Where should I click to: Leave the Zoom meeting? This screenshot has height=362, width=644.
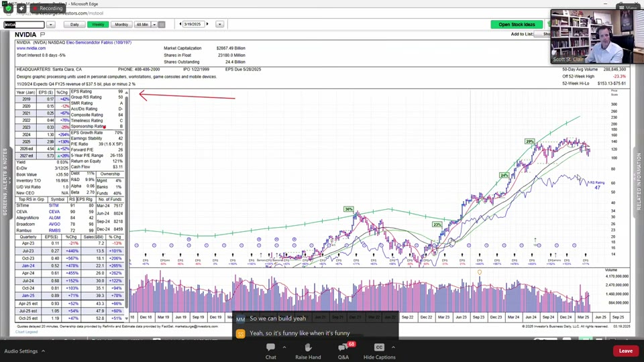point(625,351)
